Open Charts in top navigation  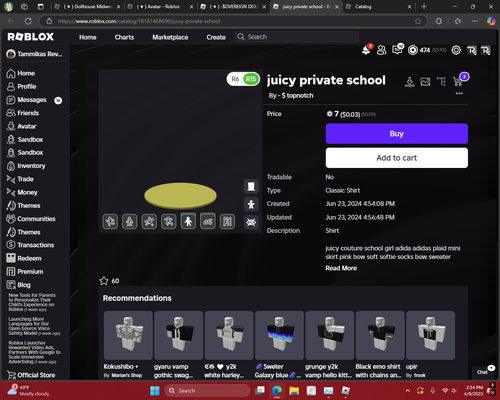click(x=124, y=37)
